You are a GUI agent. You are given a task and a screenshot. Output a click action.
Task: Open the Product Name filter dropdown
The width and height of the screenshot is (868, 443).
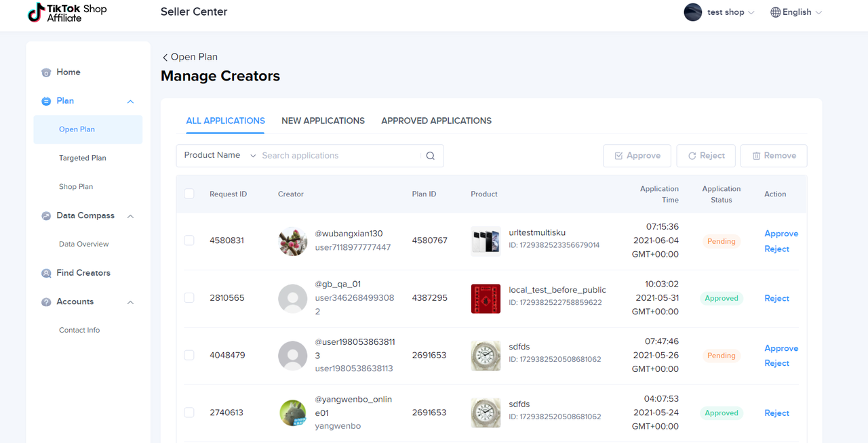tap(219, 156)
